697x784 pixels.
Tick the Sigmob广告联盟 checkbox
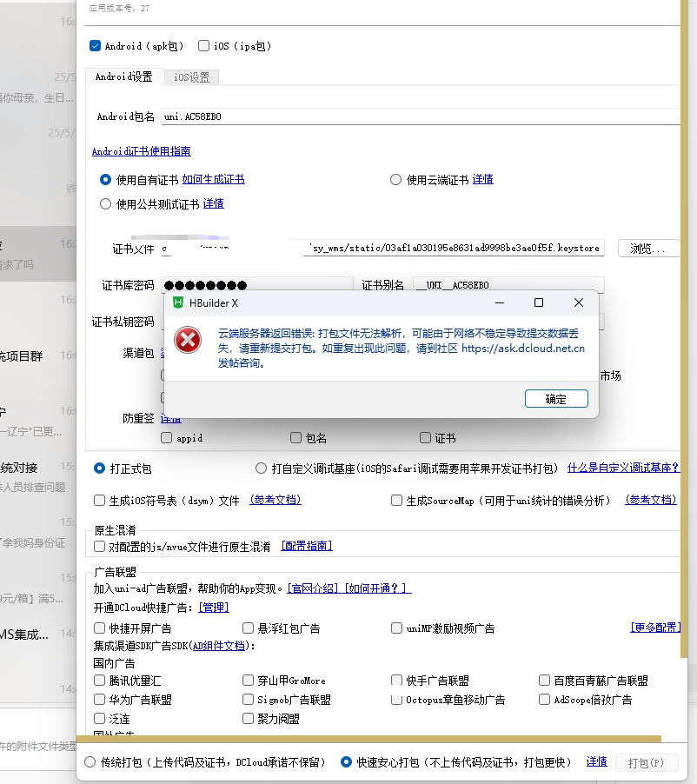click(248, 699)
